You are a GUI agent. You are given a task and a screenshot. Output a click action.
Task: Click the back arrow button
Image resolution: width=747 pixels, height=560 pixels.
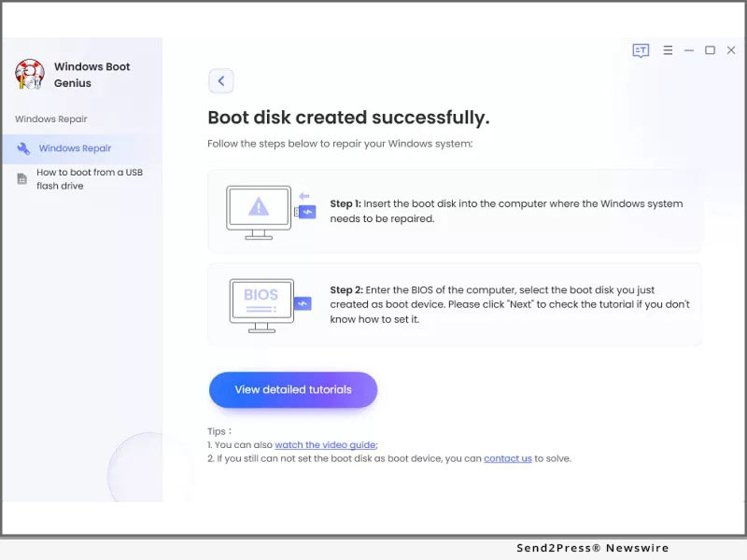pyautogui.click(x=221, y=81)
